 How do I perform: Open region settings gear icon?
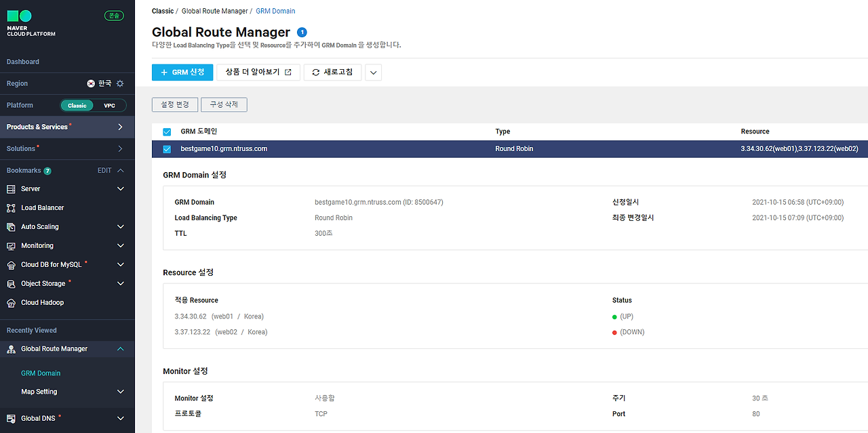120,83
